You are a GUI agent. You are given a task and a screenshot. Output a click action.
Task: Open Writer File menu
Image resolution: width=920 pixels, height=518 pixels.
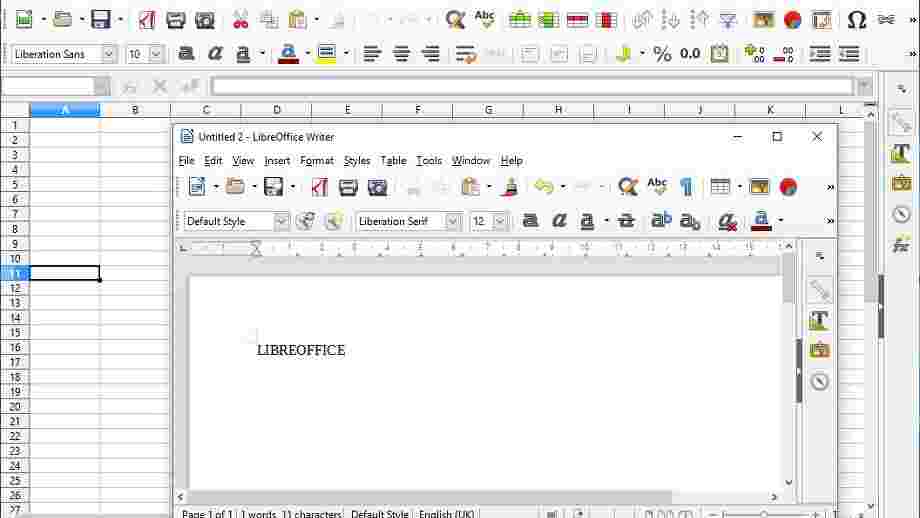[x=186, y=160]
